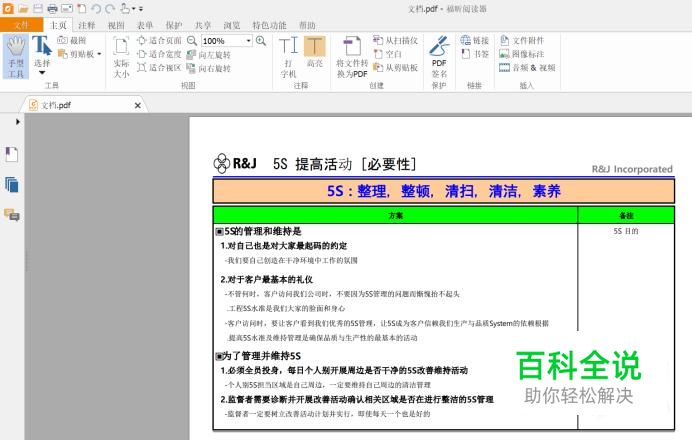Click Convert file to PDF icon
The width and height of the screenshot is (692, 440).
tap(352, 56)
